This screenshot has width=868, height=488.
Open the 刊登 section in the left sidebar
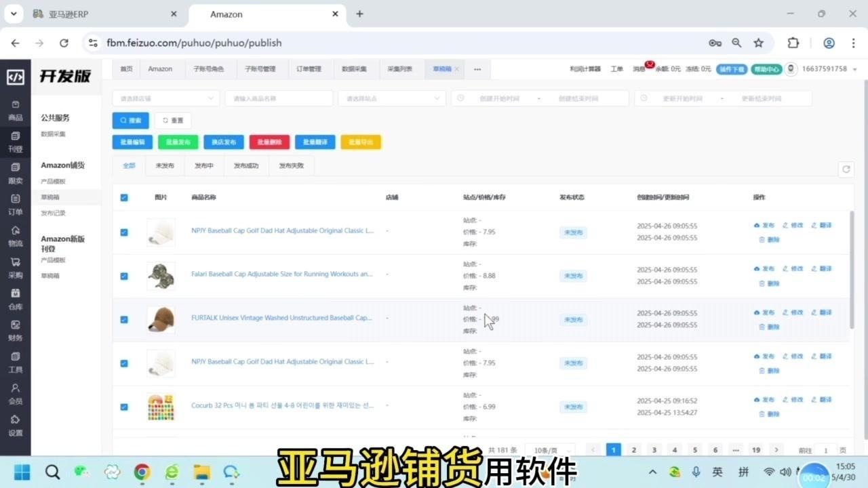click(15, 142)
